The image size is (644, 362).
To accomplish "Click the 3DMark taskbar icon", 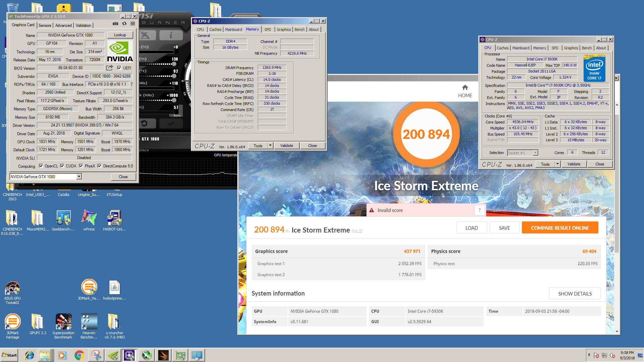I will [163, 355].
